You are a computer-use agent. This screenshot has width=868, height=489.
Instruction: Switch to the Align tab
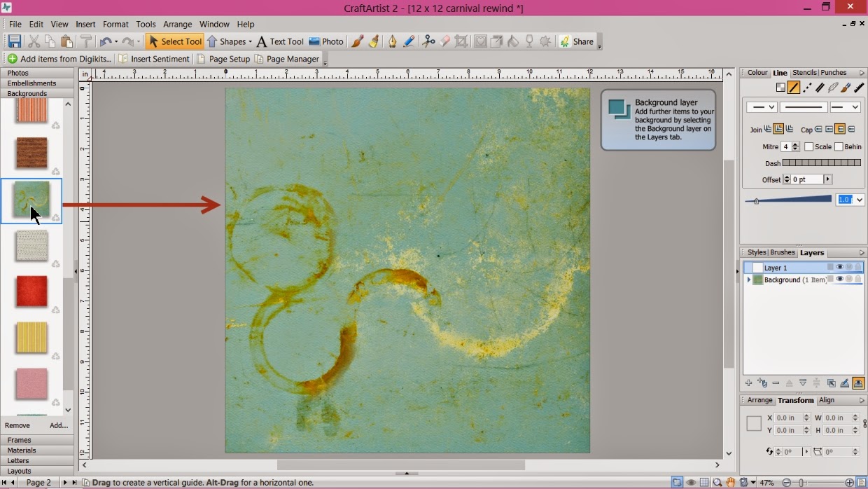tap(827, 400)
